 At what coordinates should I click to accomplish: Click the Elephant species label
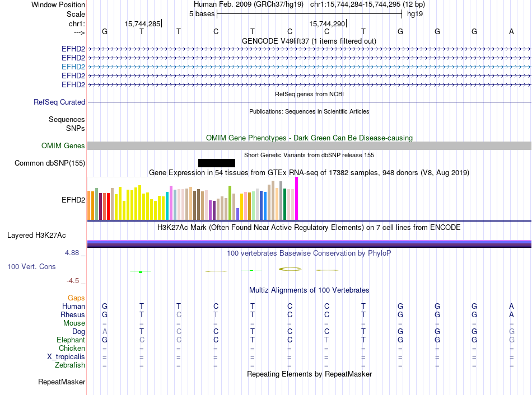(71, 340)
